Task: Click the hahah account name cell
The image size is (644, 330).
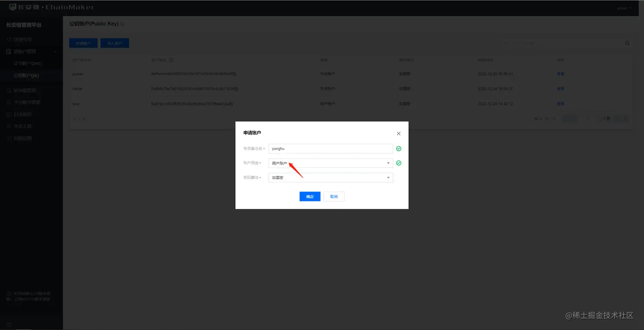Action: click(x=78, y=89)
